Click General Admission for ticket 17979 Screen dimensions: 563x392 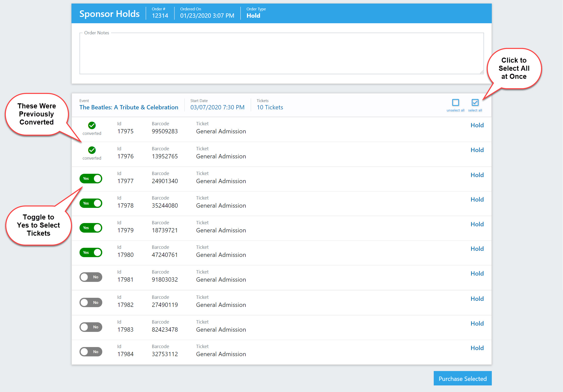coord(221,230)
